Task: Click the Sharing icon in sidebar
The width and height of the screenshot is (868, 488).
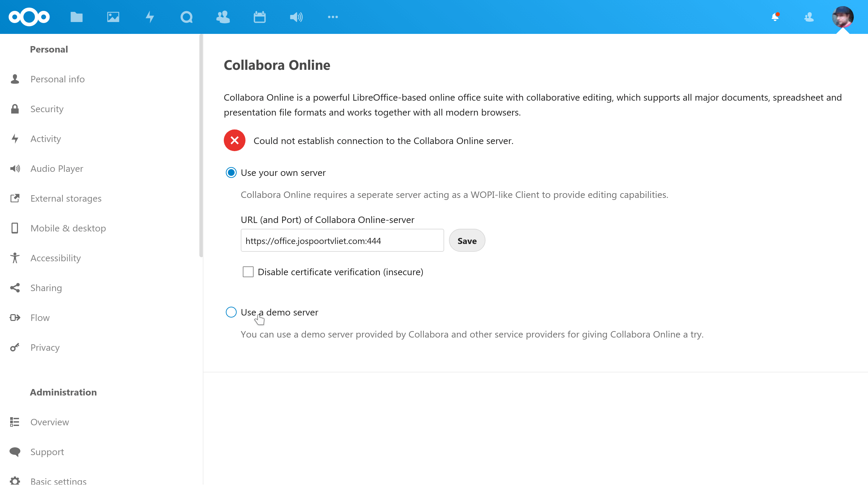Action: pos(15,288)
